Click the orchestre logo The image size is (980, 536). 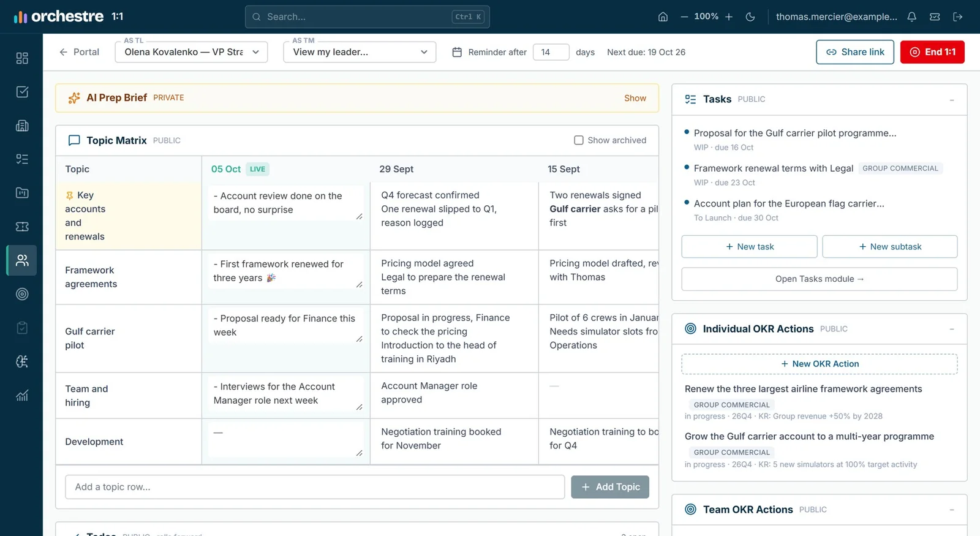point(59,17)
